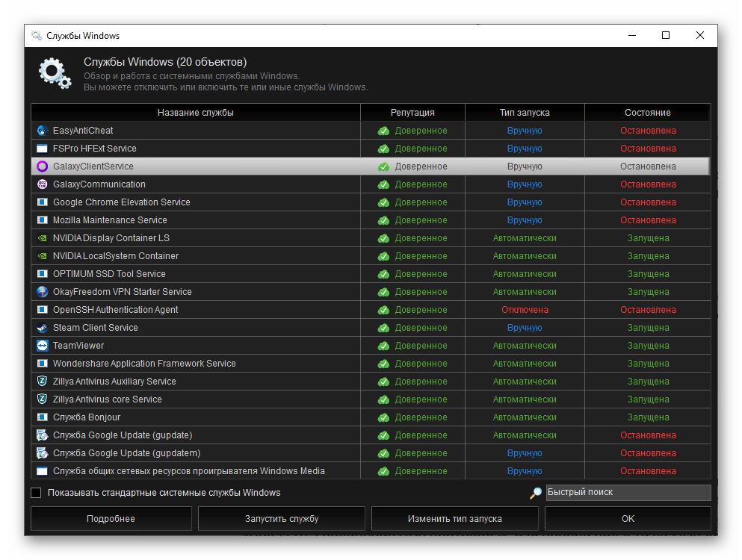Click the Google Update (gupdatem) icon
The height and width of the screenshot is (560, 742).
coord(42,453)
